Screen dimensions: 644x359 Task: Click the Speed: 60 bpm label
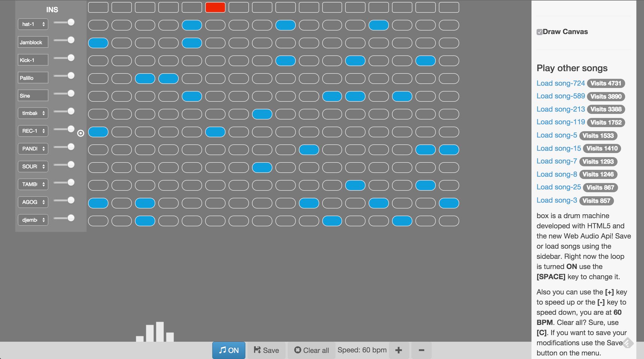pos(362,350)
